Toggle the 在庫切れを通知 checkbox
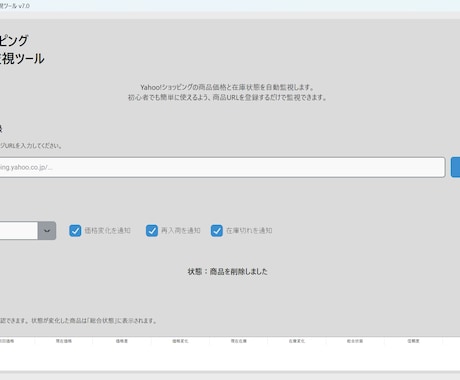Screen dimensions: 460x380 (217, 231)
